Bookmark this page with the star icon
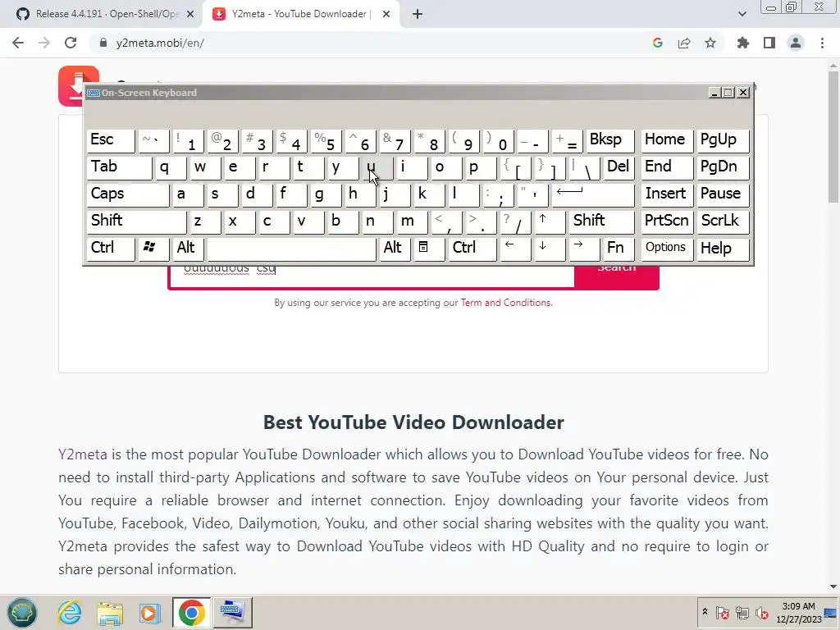 tap(710, 43)
